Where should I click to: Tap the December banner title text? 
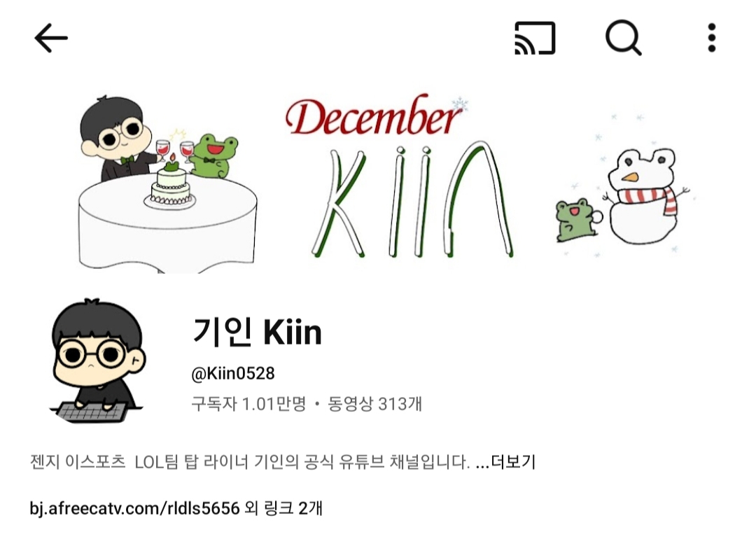(x=374, y=116)
